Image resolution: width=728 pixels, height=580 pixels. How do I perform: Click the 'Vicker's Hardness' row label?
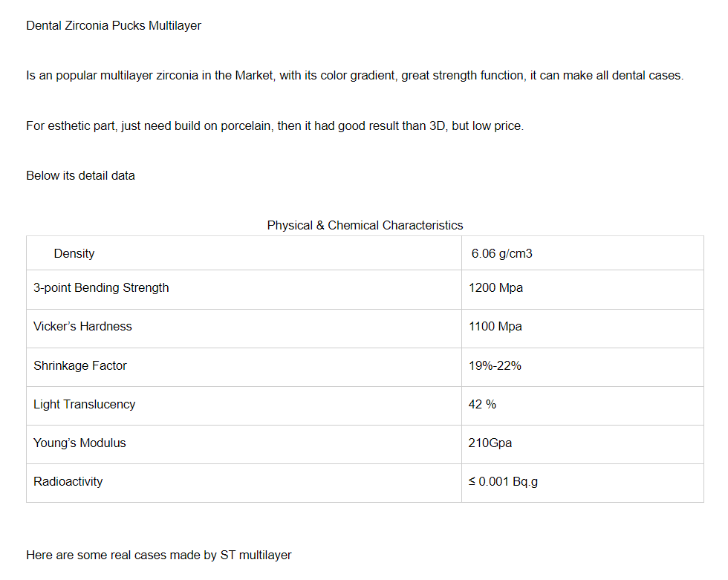coord(82,326)
